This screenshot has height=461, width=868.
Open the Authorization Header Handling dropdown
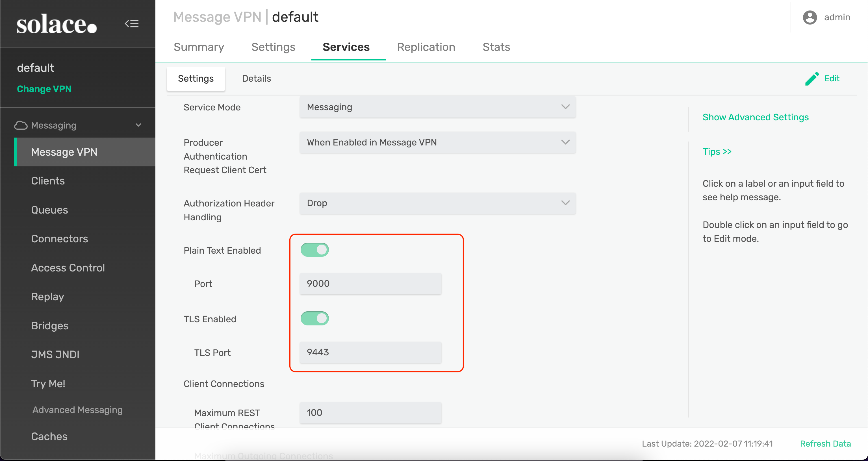437,203
